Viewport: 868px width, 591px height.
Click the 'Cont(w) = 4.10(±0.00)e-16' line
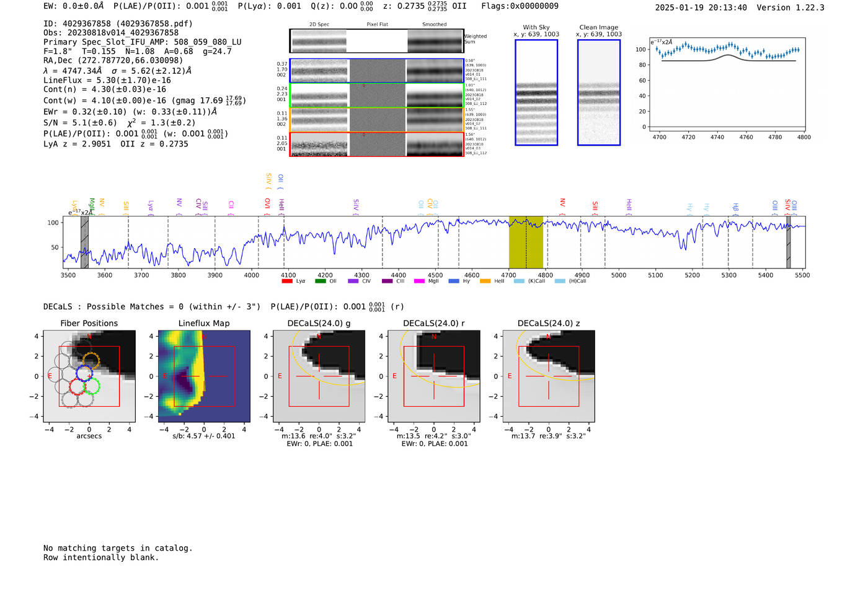coord(105,100)
